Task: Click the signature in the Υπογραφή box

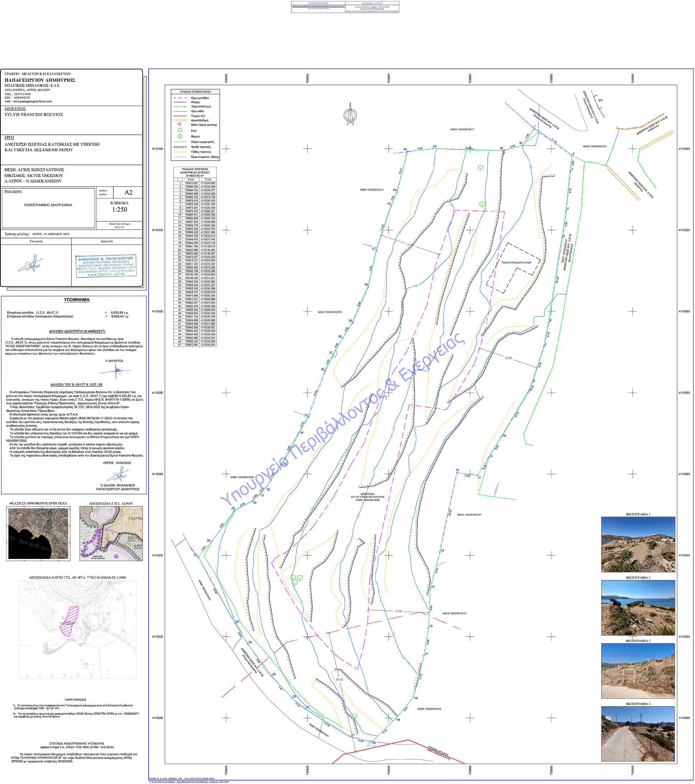Action: (x=31, y=264)
